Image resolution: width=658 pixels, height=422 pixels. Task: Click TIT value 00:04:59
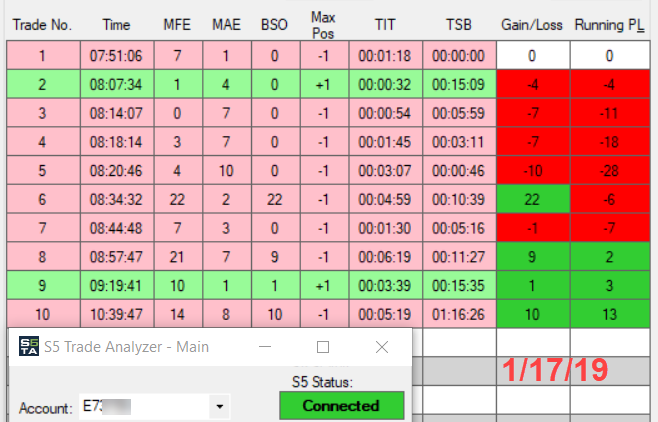(386, 199)
